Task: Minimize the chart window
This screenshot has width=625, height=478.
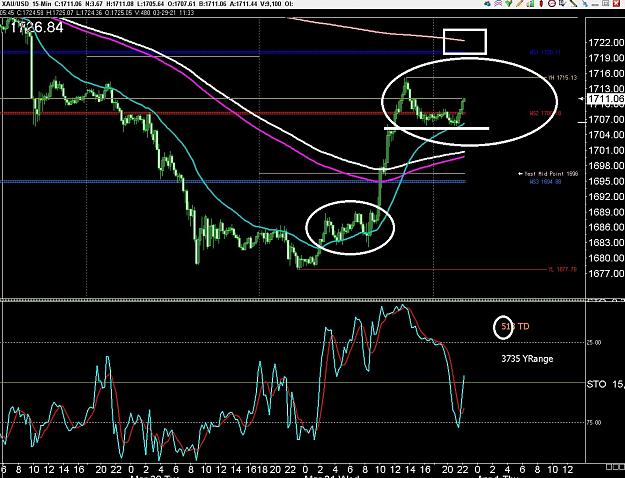Action: point(595,4)
